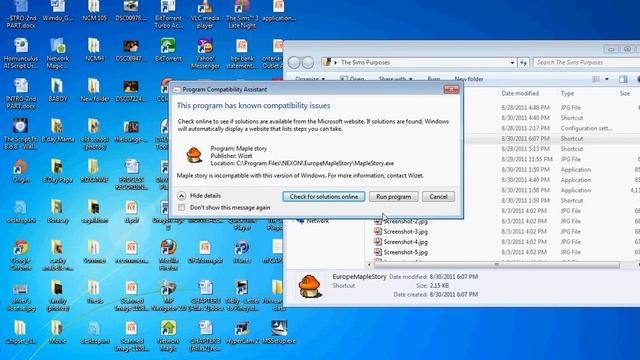The height and width of the screenshot is (360, 640).
Task: Cancel the Program Compatibility Assistant dialog
Action: (x=438, y=196)
